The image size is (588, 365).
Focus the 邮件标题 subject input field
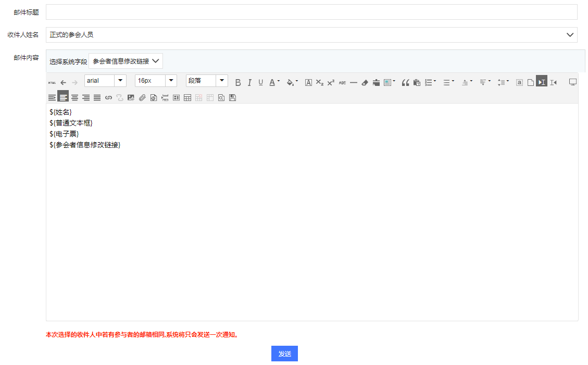click(x=311, y=12)
